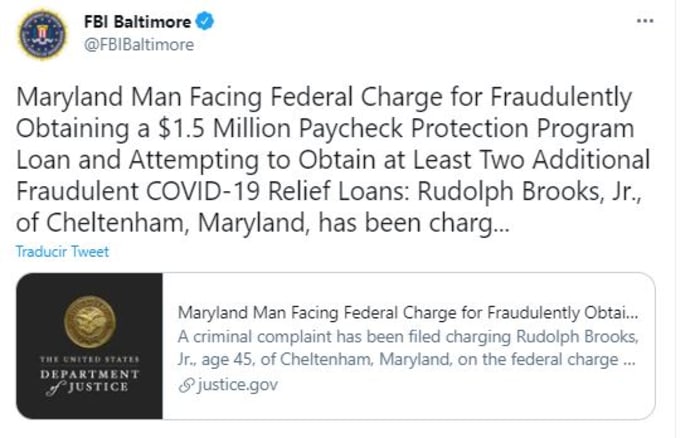Click the gold Department of Justice seal
Viewport: 700px width, 438px height.
tap(90, 323)
